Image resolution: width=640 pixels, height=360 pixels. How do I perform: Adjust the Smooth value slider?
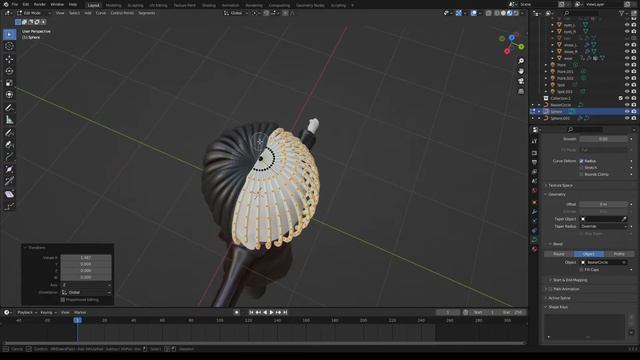603,139
